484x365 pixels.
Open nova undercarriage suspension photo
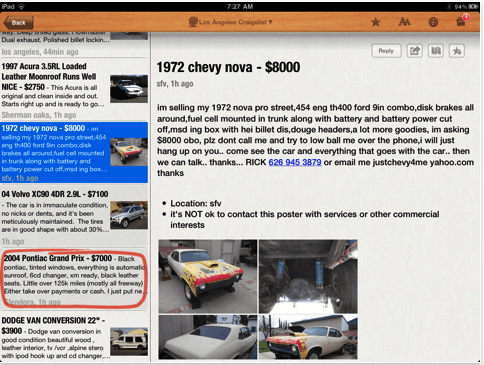308,276
